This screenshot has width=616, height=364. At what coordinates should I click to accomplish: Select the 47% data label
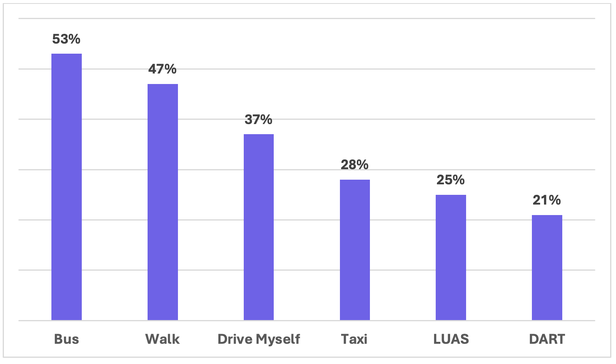click(162, 69)
